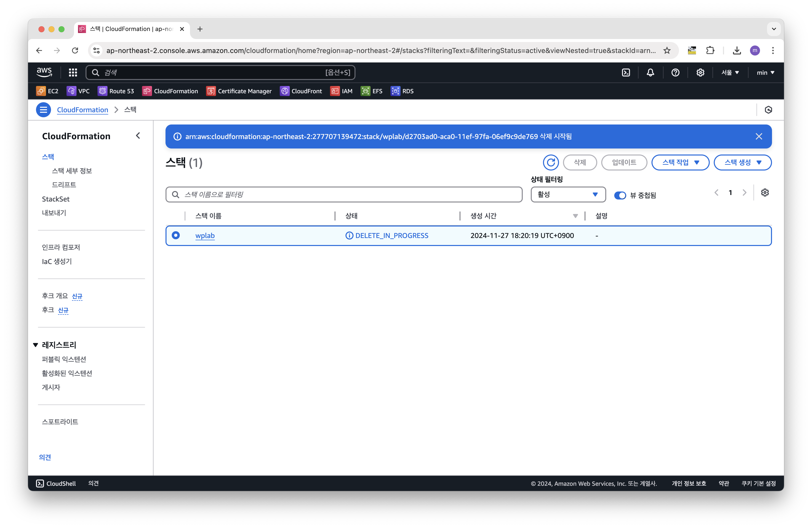The image size is (812, 528).
Task: Go to 인프라 컴포저 in sidebar
Action: [61, 247]
